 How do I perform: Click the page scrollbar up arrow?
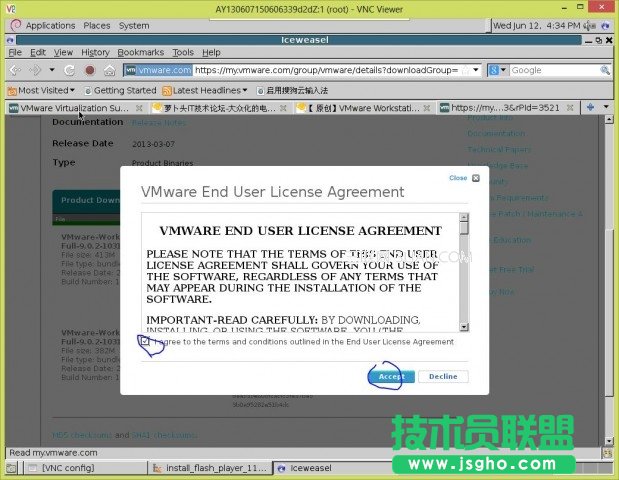pos(609,120)
